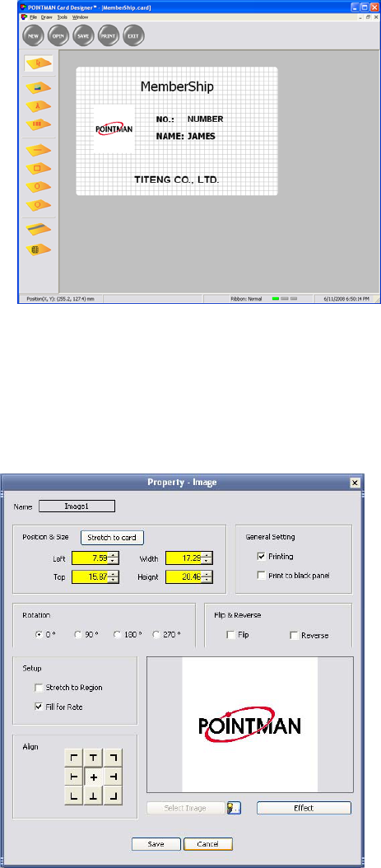Click the round NEW toolbar button
Screen dimensions: 381x868
pyautogui.click(x=33, y=35)
